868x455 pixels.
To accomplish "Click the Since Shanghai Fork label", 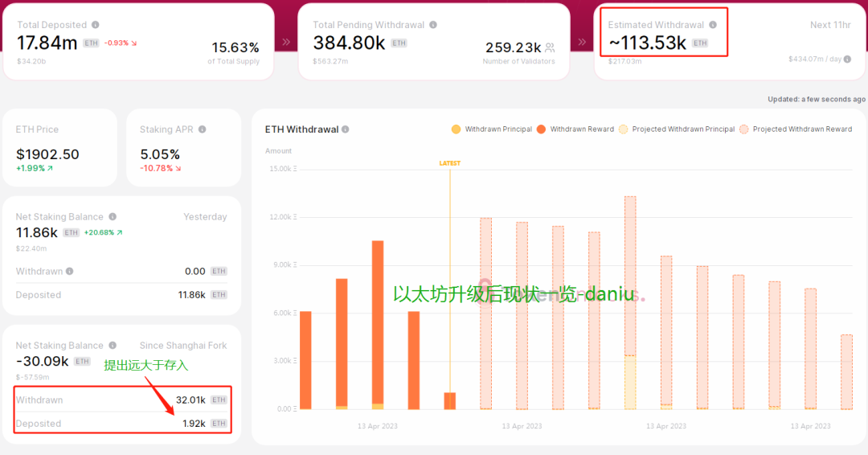I will point(183,346).
